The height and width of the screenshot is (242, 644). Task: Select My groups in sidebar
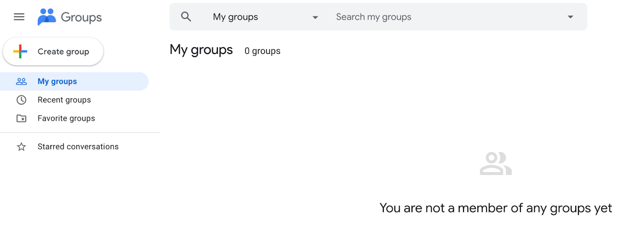pyautogui.click(x=74, y=82)
